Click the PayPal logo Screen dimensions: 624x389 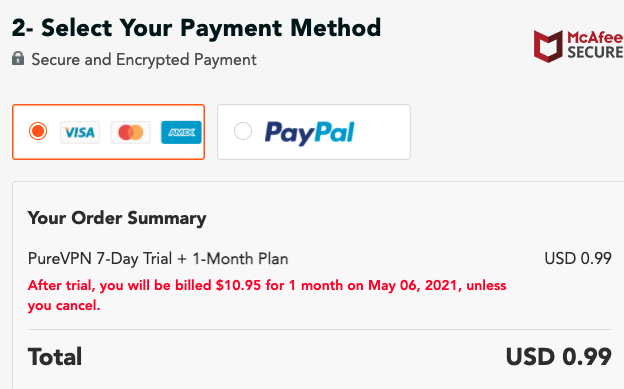coord(310,133)
